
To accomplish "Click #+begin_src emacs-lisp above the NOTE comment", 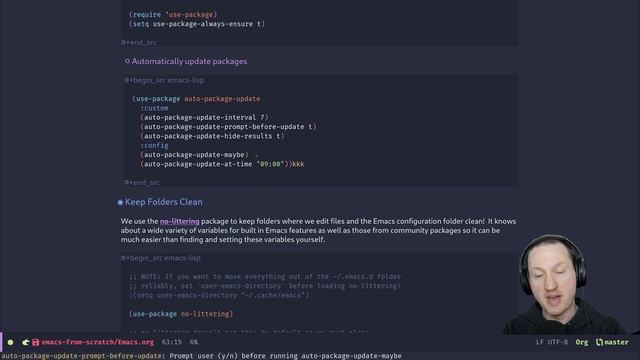I will (161, 258).
